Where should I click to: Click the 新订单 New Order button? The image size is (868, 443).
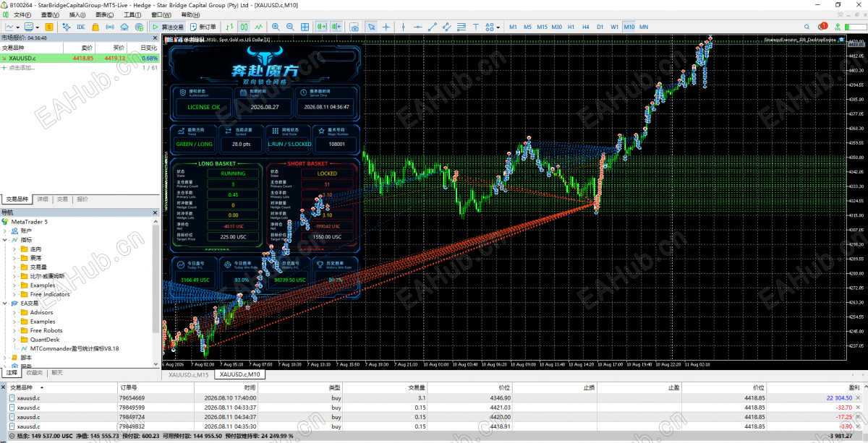tap(203, 27)
